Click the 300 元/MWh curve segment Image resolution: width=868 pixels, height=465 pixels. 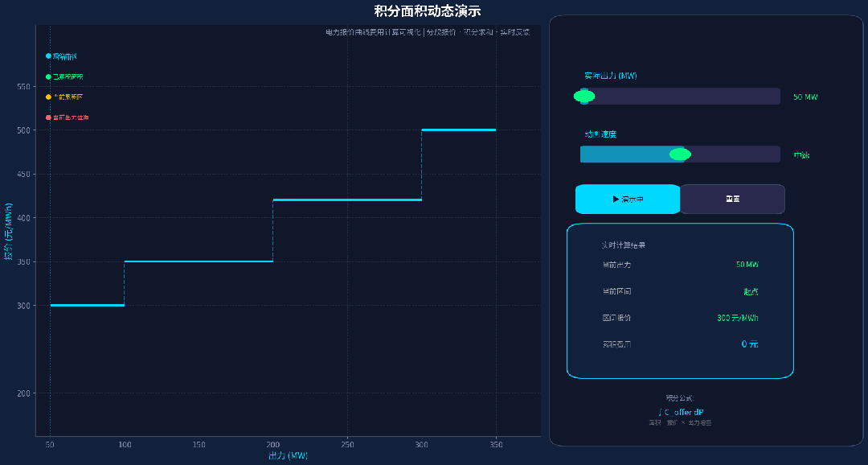coord(88,306)
